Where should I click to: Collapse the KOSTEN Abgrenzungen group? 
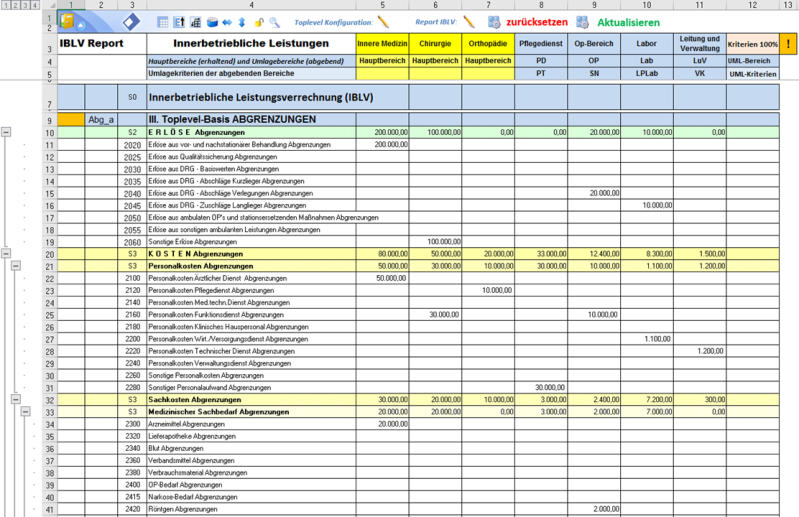tap(6, 253)
